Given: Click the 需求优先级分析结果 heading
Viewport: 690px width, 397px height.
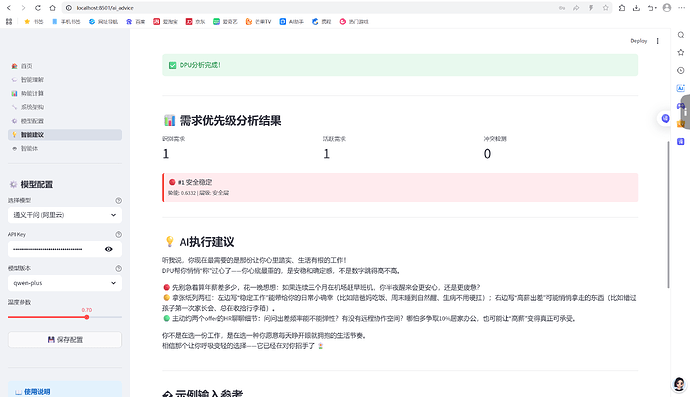Looking at the screenshot, I should tap(222, 121).
